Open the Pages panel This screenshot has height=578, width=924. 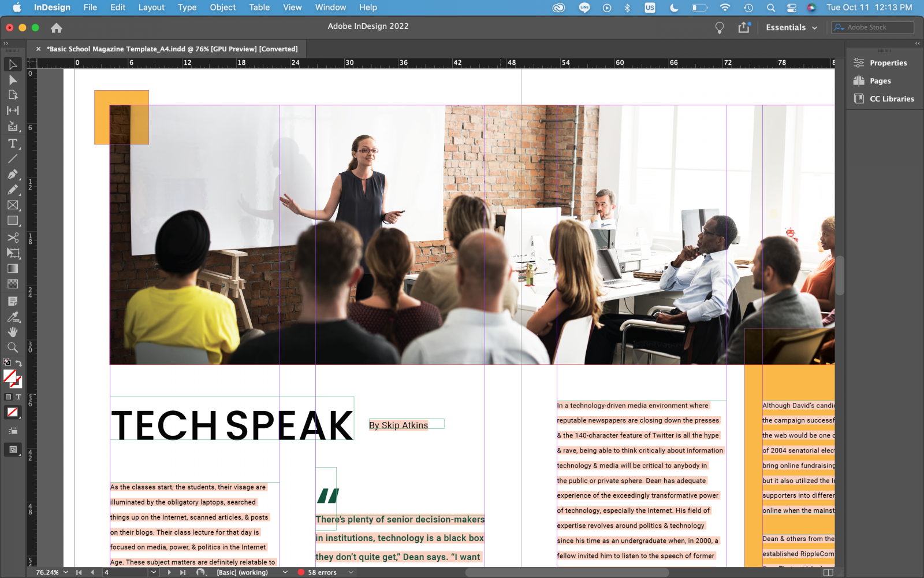coord(873,81)
